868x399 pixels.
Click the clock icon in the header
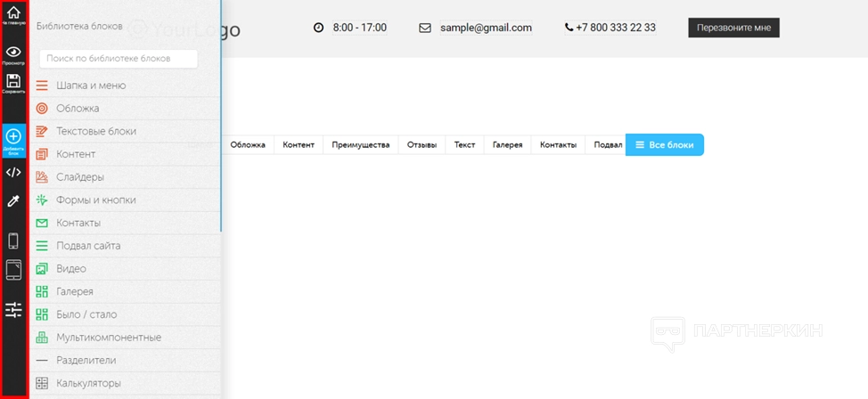[318, 28]
